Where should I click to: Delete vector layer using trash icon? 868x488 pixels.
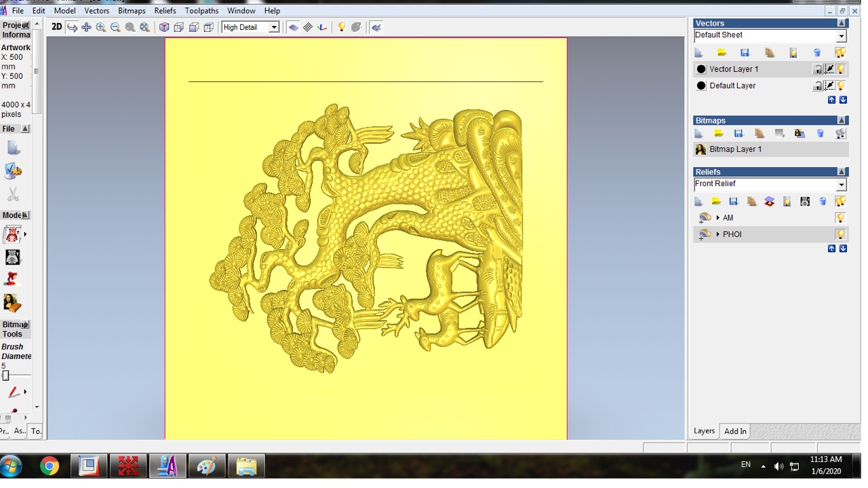[817, 52]
